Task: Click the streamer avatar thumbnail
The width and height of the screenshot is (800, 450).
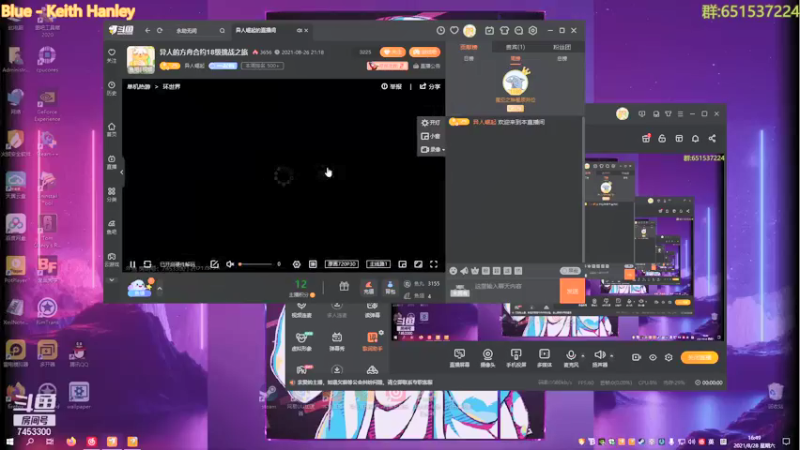Action: 141,60
